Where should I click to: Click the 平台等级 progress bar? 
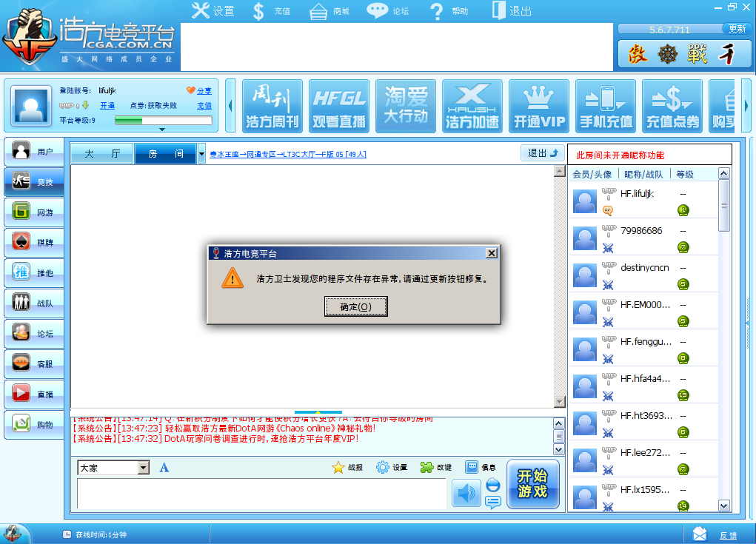(x=164, y=121)
